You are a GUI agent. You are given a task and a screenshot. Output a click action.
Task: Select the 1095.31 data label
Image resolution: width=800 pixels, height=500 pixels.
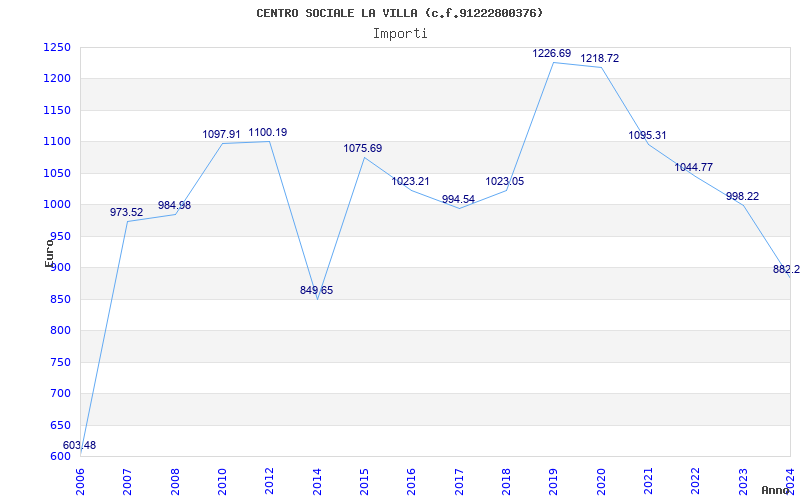coord(647,135)
